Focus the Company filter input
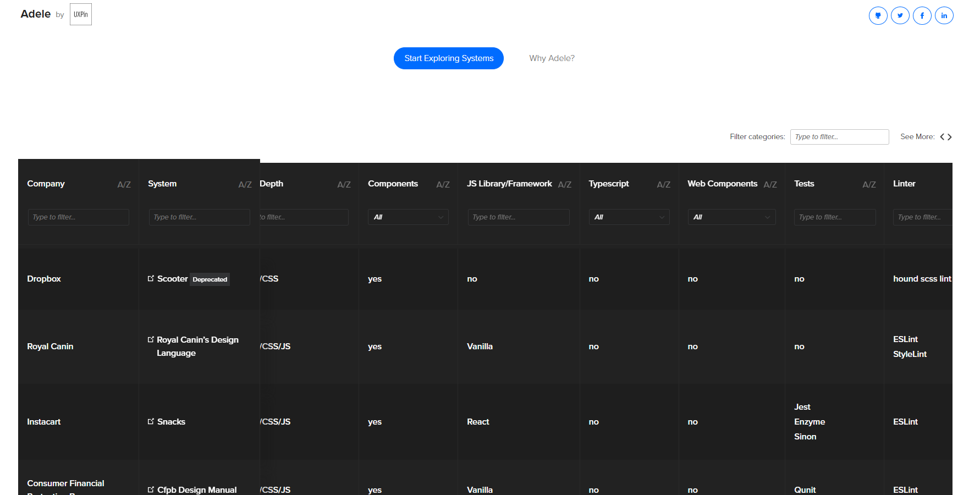This screenshot has width=980, height=495. point(78,217)
